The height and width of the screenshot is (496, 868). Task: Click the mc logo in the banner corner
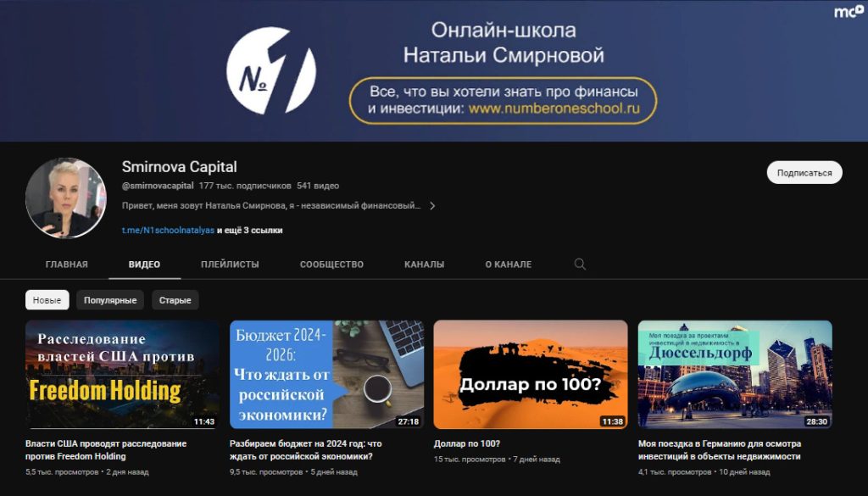(849, 11)
